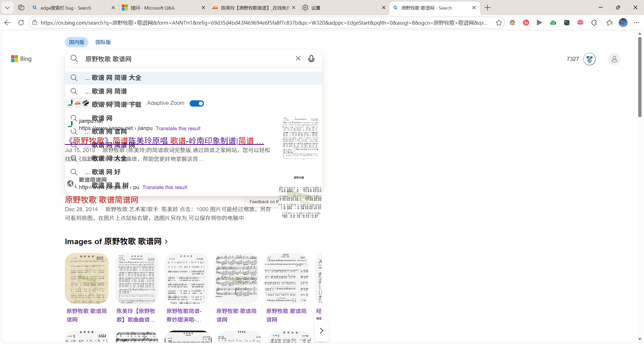Screen dimensions: 644x344
Task: View site information icon in address bar
Action: click(x=35, y=23)
